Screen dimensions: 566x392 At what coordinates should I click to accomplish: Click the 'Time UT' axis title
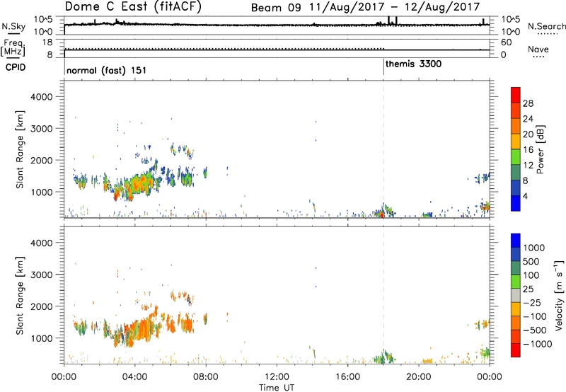pos(277,388)
